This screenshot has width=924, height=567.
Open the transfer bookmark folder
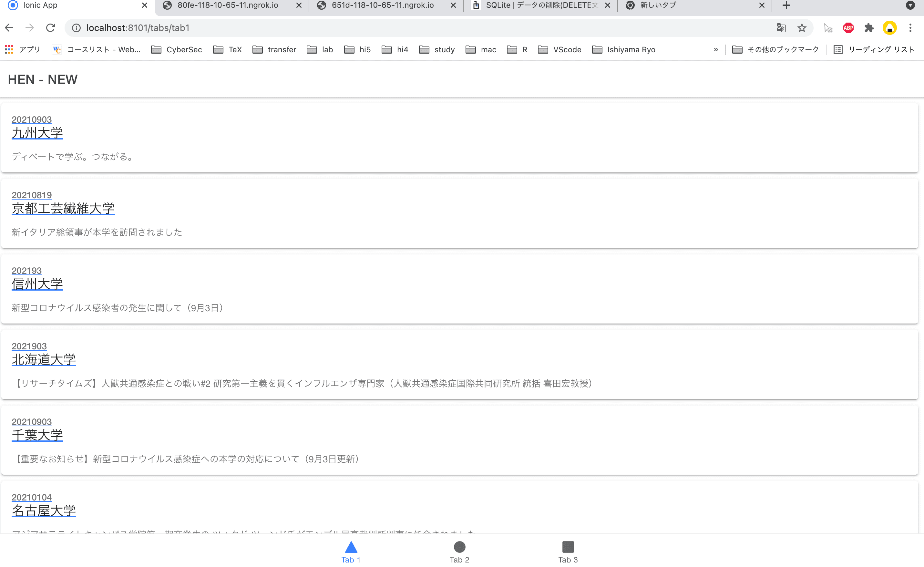274,49
